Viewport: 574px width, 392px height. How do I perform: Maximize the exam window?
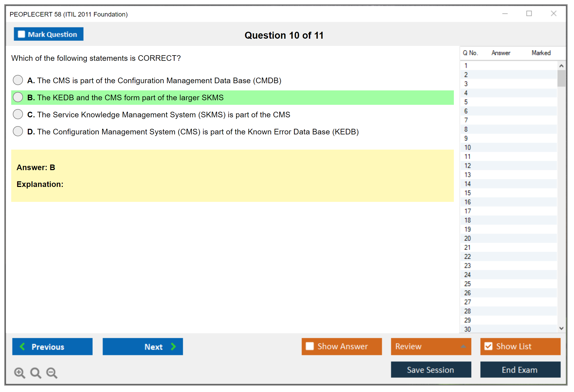[529, 14]
